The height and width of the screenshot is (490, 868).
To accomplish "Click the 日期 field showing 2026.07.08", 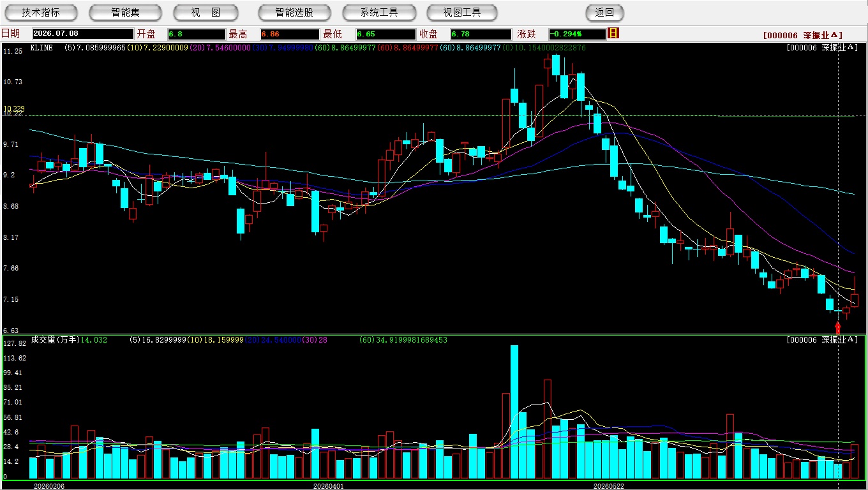I will tap(82, 34).
